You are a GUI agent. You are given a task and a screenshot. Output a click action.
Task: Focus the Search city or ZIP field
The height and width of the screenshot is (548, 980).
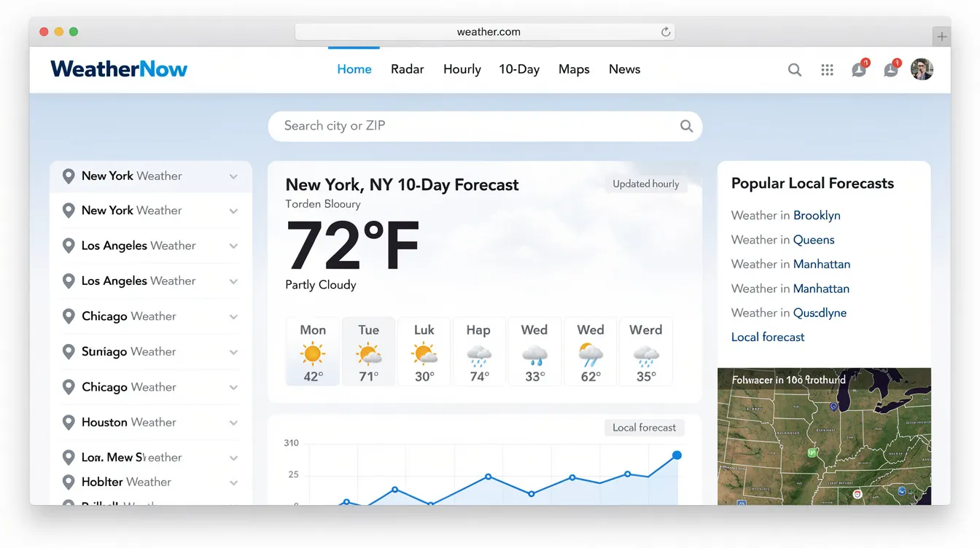[485, 126]
